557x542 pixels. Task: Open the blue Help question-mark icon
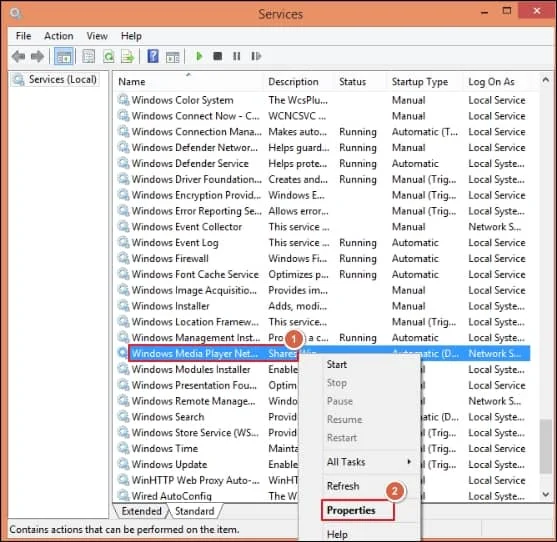point(153,56)
